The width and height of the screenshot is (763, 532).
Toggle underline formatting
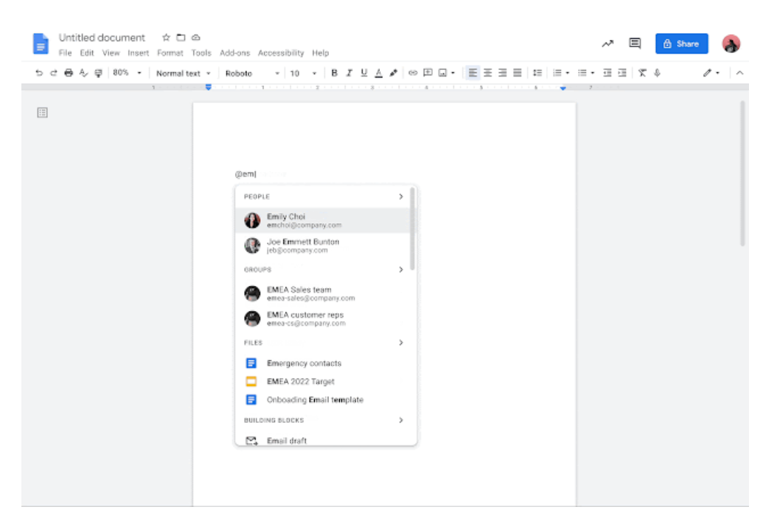click(x=363, y=73)
